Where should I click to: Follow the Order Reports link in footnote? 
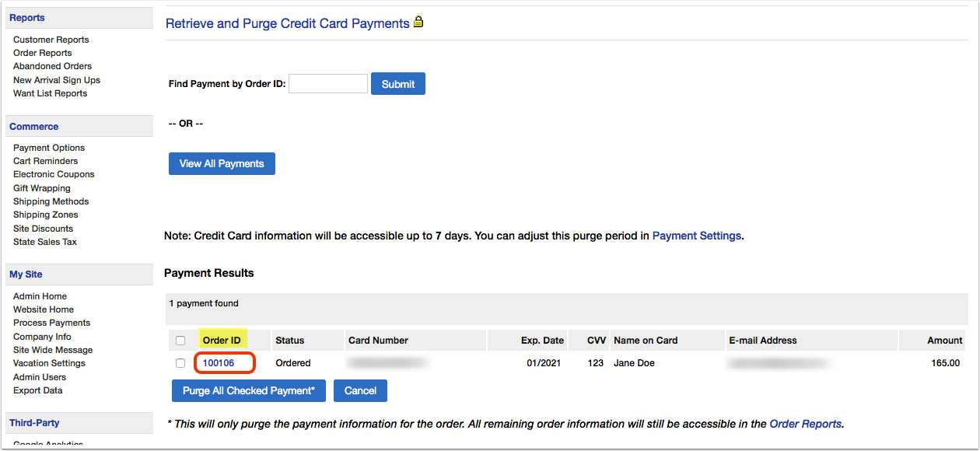pos(806,424)
